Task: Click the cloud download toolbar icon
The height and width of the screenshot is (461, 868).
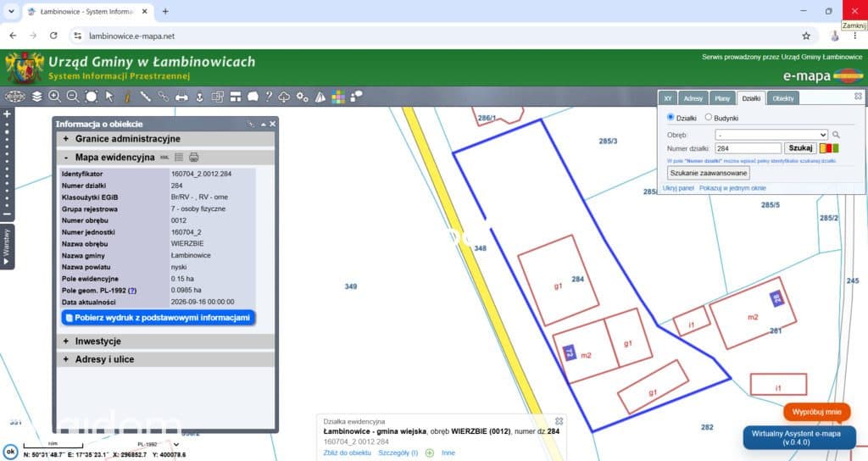Action: pos(284,97)
